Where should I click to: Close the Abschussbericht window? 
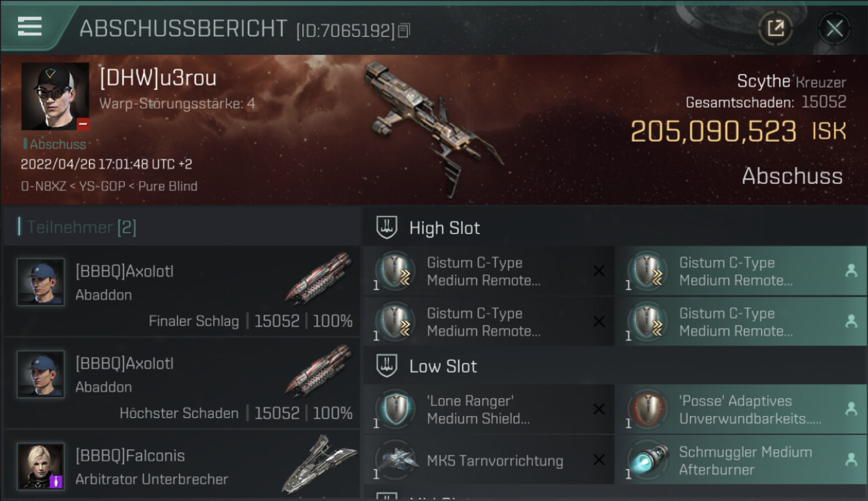coord(834,28)
